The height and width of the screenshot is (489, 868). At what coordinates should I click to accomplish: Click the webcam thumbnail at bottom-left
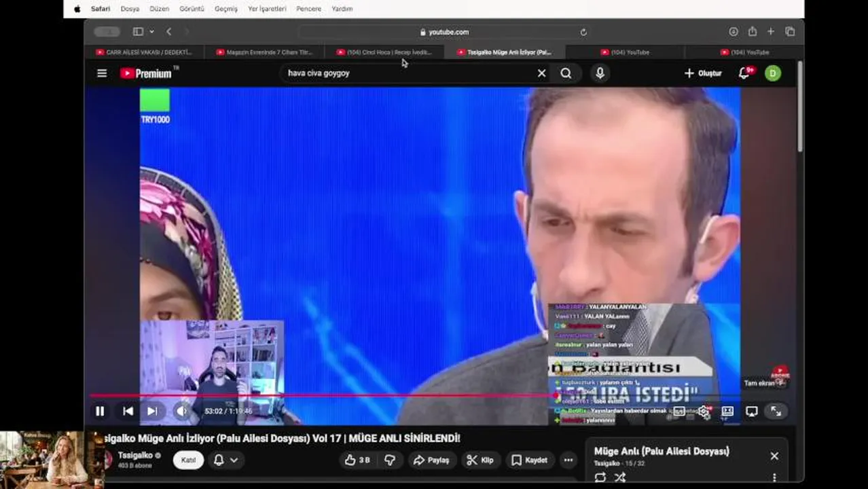click(x=52, y=460)
